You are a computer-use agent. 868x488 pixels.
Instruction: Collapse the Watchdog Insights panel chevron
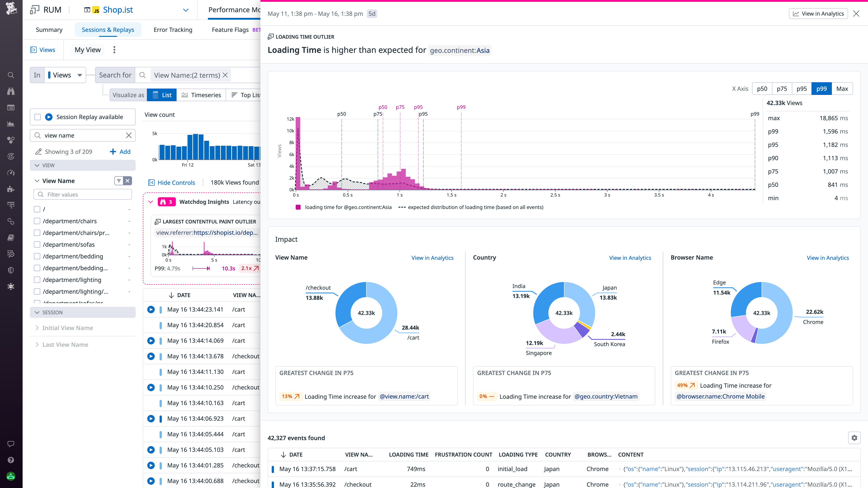(151, 202)
